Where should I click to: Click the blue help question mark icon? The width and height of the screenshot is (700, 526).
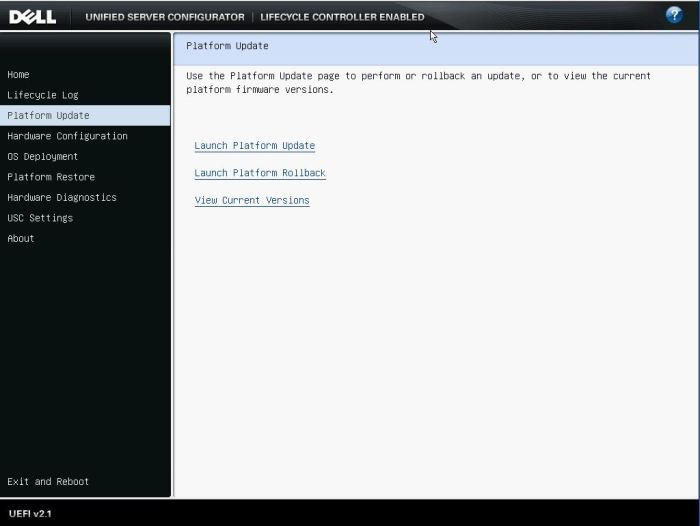coord(674,15)
